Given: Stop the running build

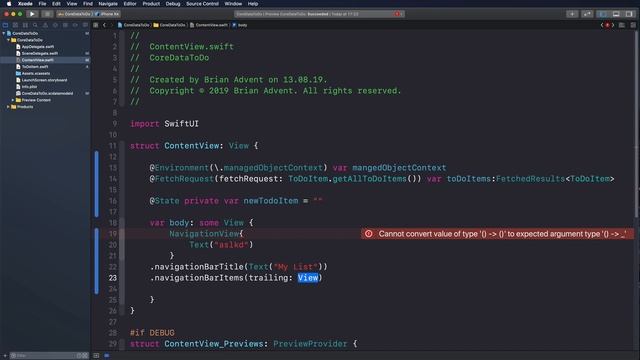Looking at the screenshot, I should [x=47, y=14].
